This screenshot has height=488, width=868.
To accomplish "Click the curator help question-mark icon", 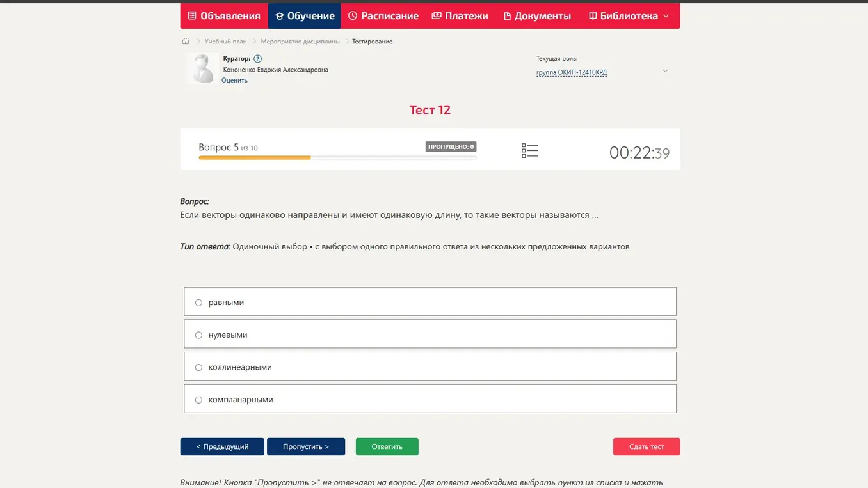I will pyautogui.click(x=258, y=59).
